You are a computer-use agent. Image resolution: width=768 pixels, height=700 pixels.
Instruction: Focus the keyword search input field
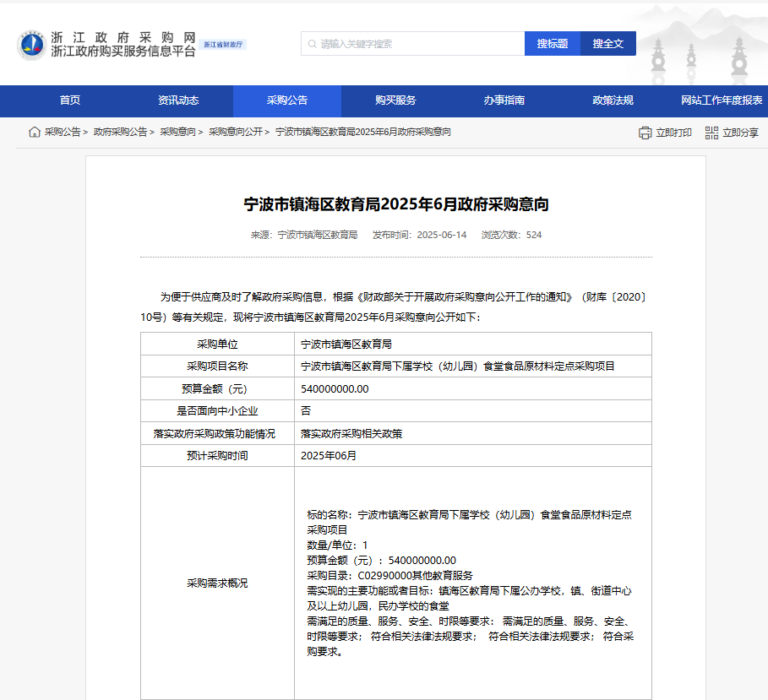(413, 44)
